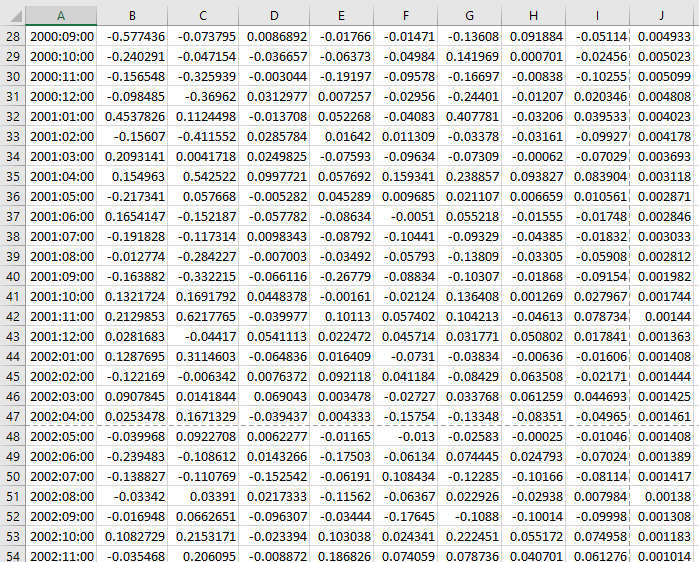The height and width of the screenshot is (562, 699).
Task: Select cell containing 0.1082729
Action: coord(132,537)
